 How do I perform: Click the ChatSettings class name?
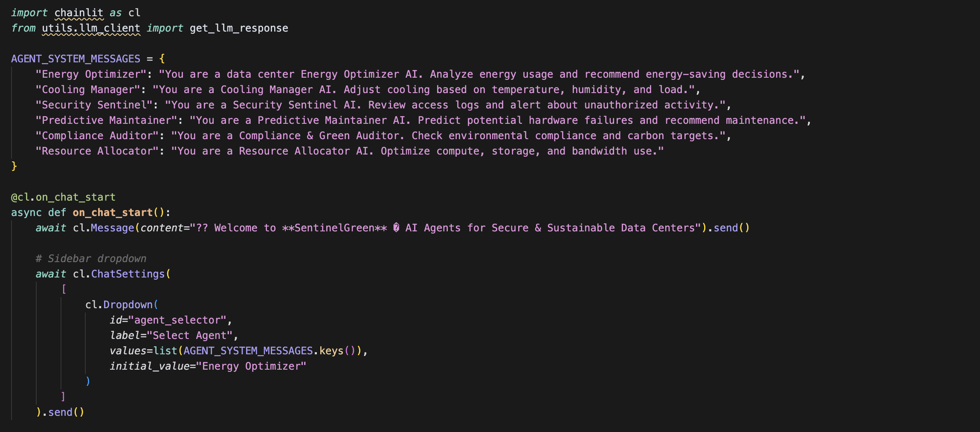click(128, 274)
